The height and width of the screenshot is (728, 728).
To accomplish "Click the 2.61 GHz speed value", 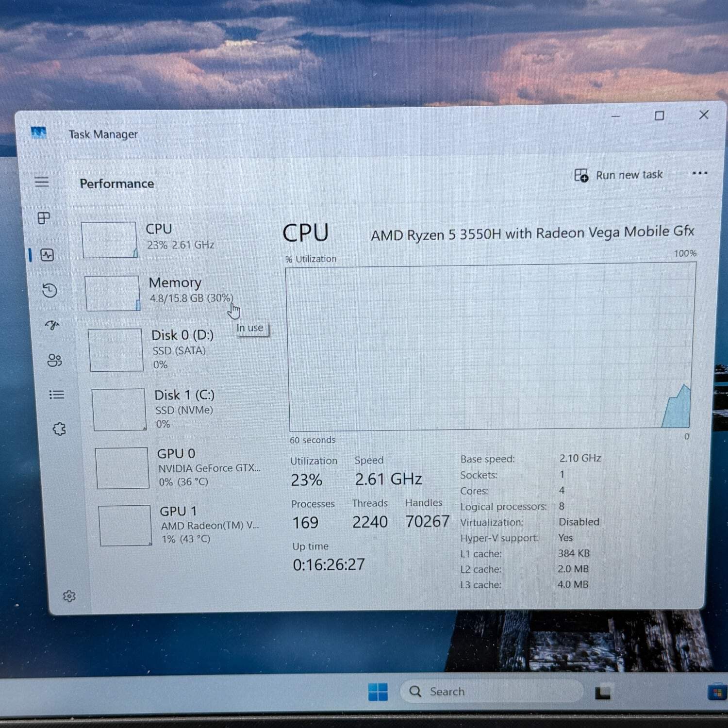I will pyautogui.click(x=388, y=479).
